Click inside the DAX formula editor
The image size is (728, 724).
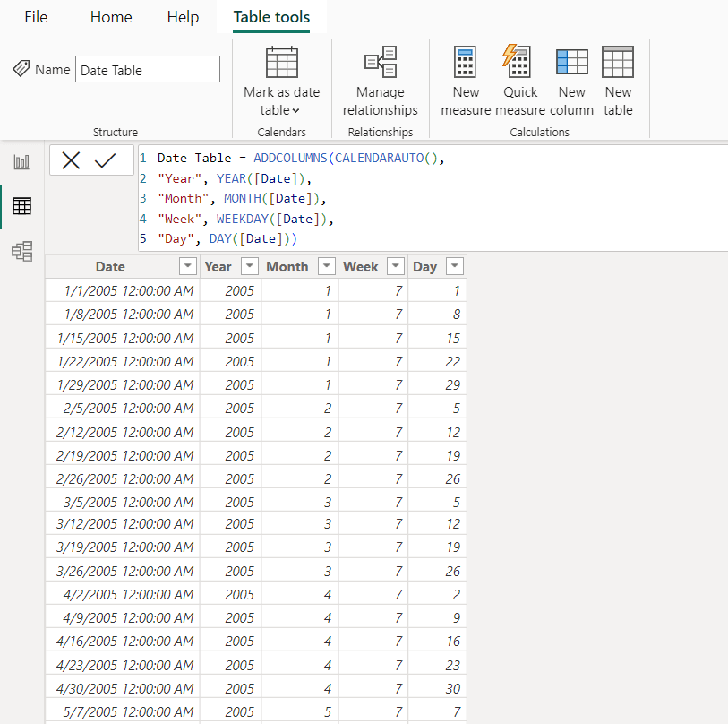(x=433, y=198)
